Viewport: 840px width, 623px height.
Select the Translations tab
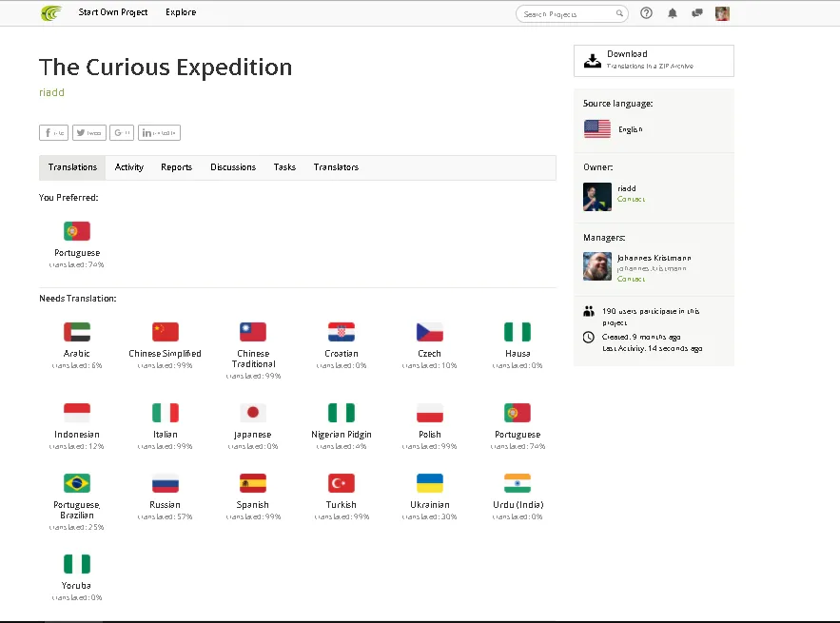point(72,167)
